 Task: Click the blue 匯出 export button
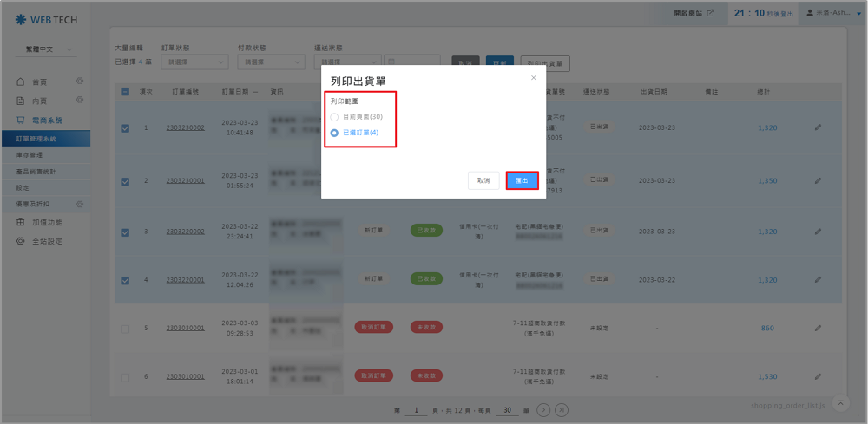tap(522, 180)
